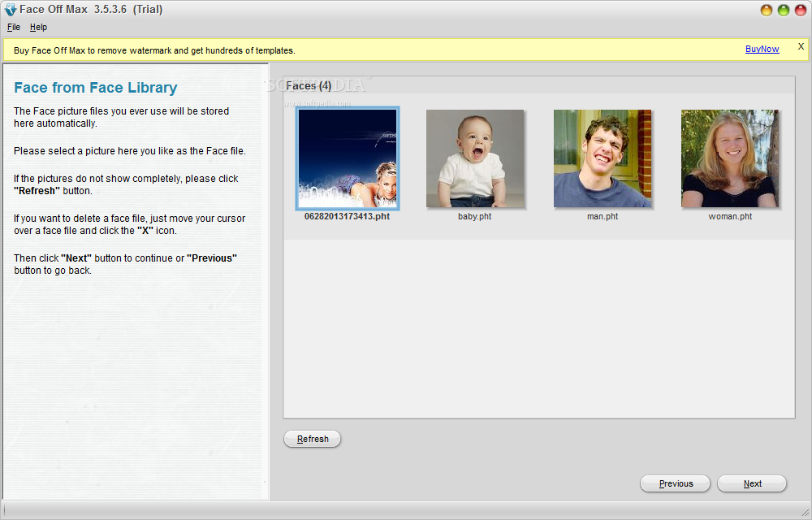Dismiss the yellow watermark notice with X
This screenshot has height=520, width=812.
pyautogui.click(x=801, y=46)
